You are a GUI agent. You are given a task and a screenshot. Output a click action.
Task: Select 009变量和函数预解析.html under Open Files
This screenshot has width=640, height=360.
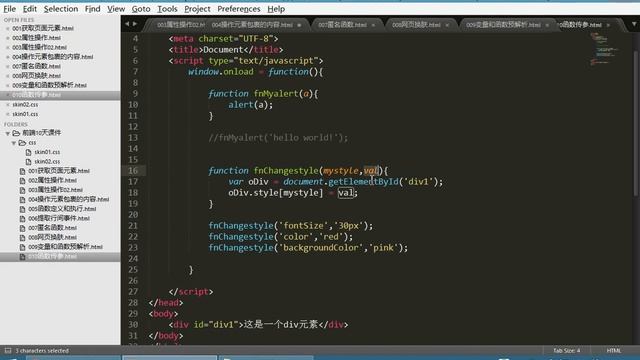(49, 85)
